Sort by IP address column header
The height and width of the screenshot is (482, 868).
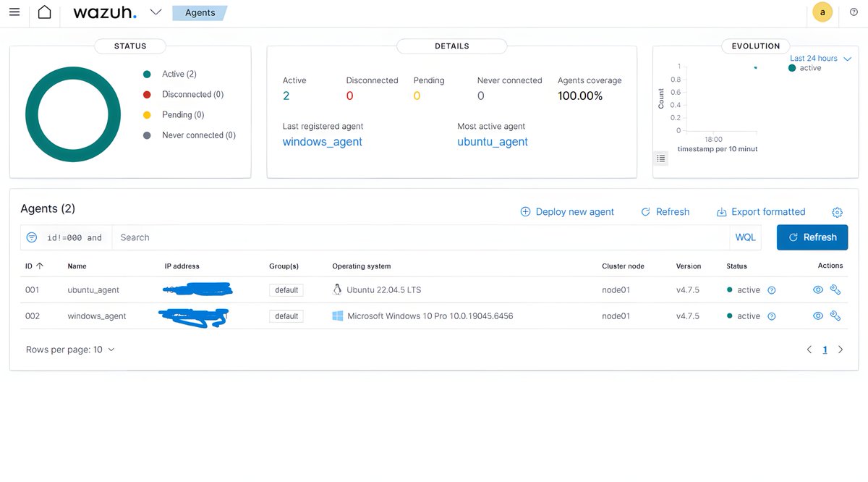tap(182, 266)
